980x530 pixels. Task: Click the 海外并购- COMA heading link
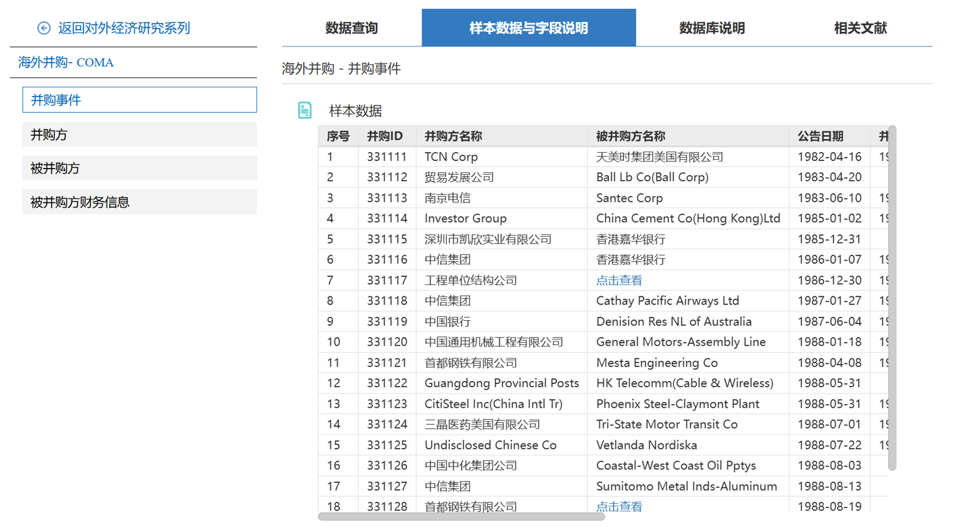point(66,63)
